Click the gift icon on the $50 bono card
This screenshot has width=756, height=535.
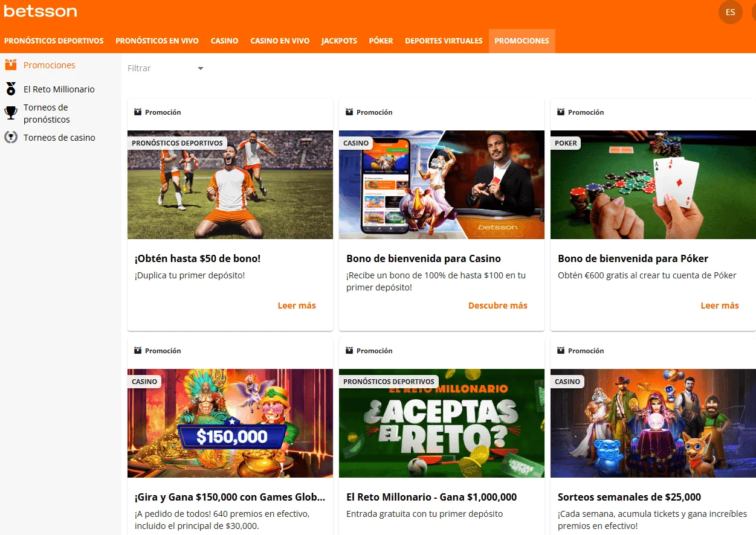(138, 112)
